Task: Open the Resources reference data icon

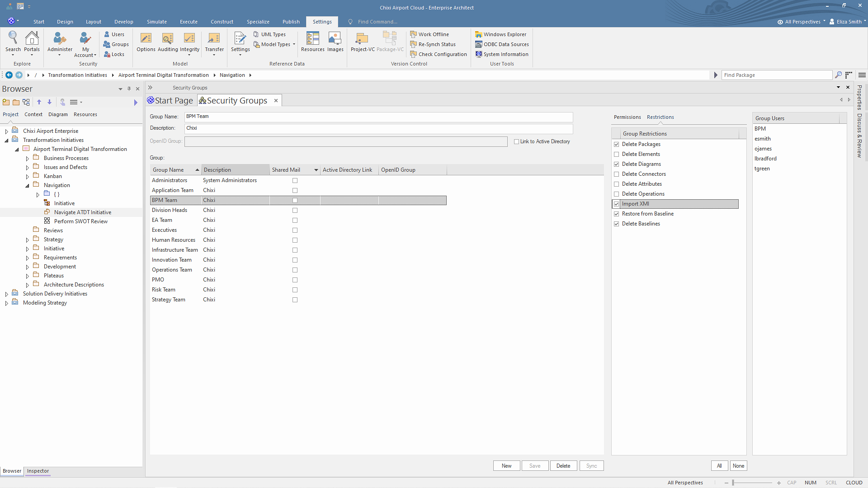Action: pyautogui.click(x=312, y=42)
